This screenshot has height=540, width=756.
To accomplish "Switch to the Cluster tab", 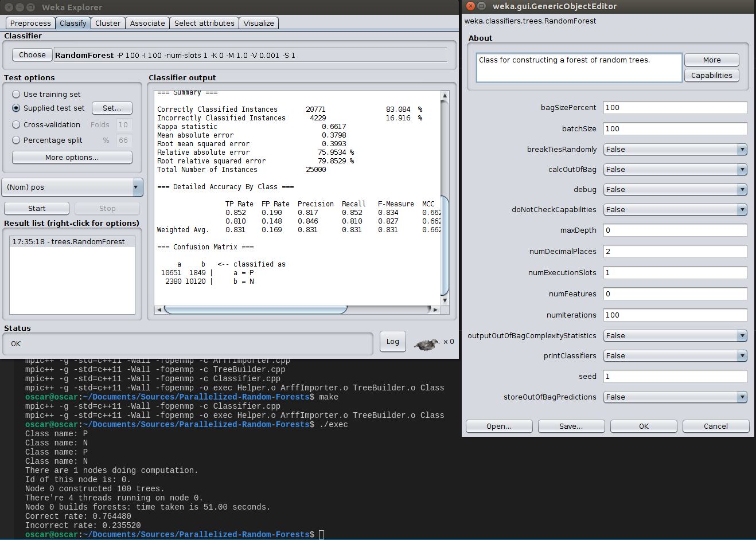I will [108, 23].
